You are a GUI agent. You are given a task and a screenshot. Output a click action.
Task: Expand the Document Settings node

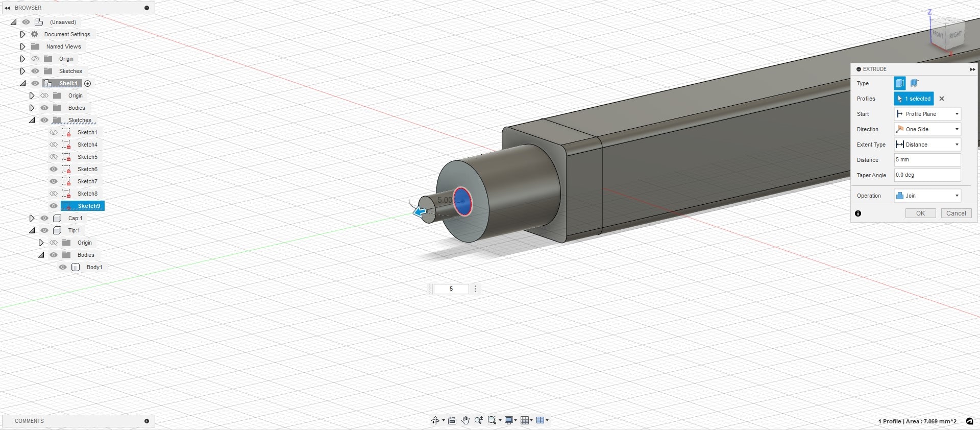coord(22,34)
